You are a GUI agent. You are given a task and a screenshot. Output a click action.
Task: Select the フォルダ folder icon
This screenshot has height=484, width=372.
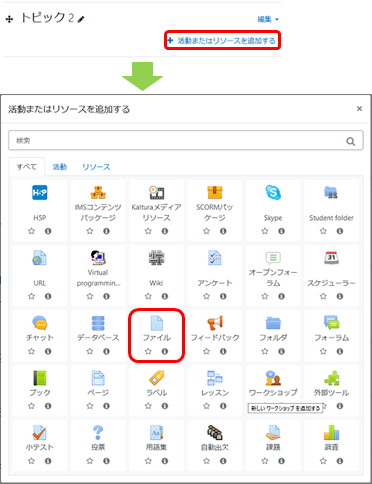tap(273, 323)
